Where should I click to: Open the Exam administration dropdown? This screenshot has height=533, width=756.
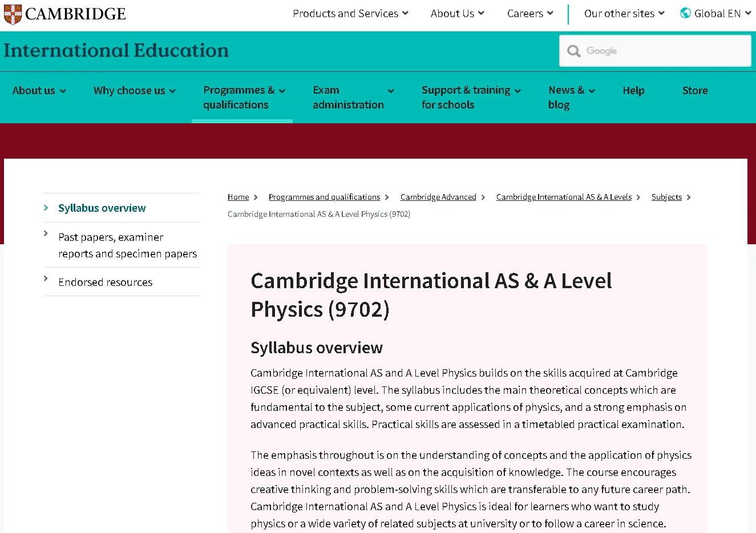pos(348,97)
